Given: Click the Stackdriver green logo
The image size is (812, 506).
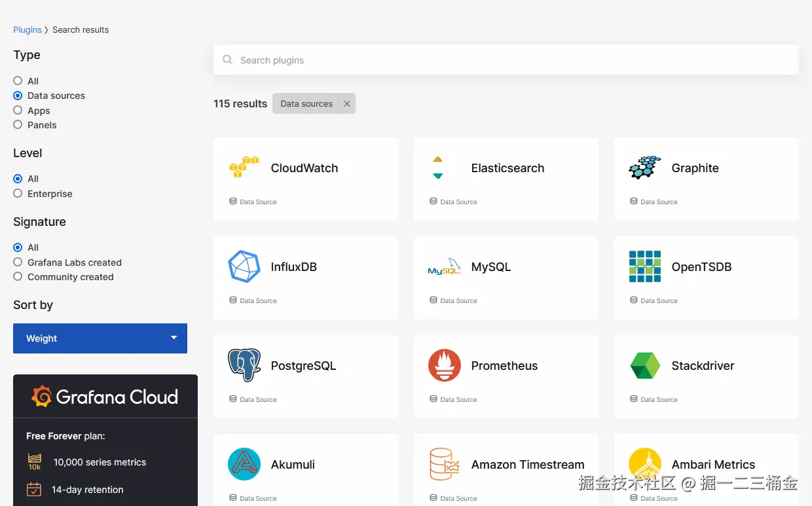Looking at the screenshot, I should pos(645,365).
